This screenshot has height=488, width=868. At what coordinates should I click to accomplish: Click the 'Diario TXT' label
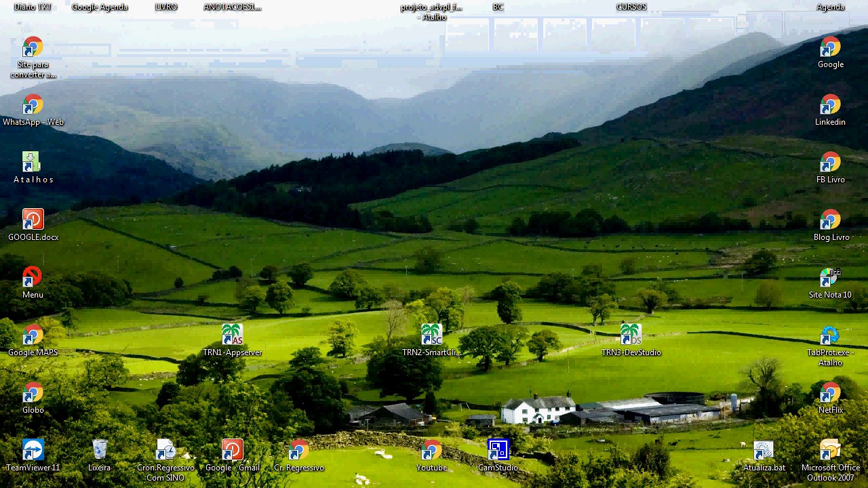tap(33, 7)
